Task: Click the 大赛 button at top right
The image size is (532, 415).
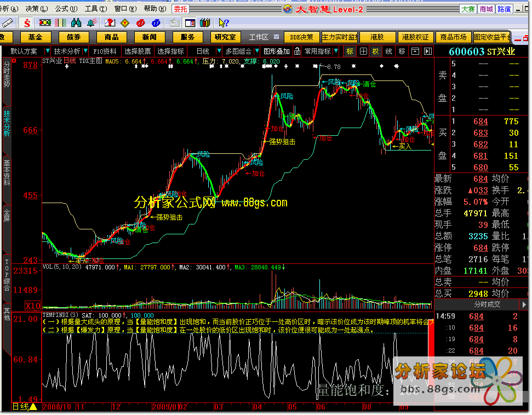Action: [x=468, y=9]
